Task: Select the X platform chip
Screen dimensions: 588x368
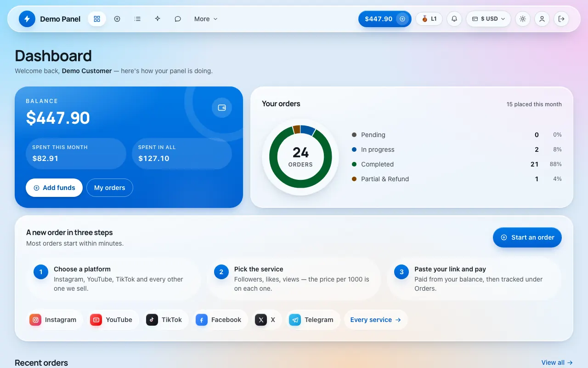Action: [x=267, y=320]
